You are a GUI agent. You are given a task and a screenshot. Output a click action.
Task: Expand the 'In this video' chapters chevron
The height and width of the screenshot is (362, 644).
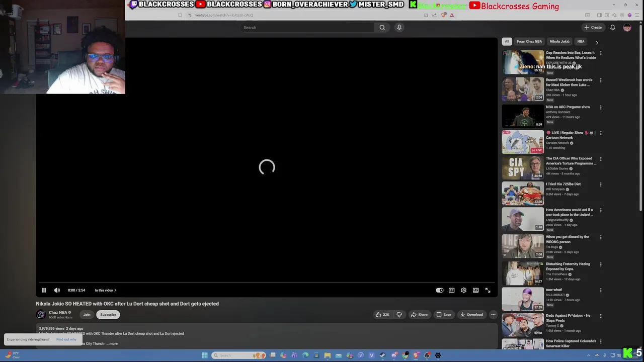coord(115,290)
